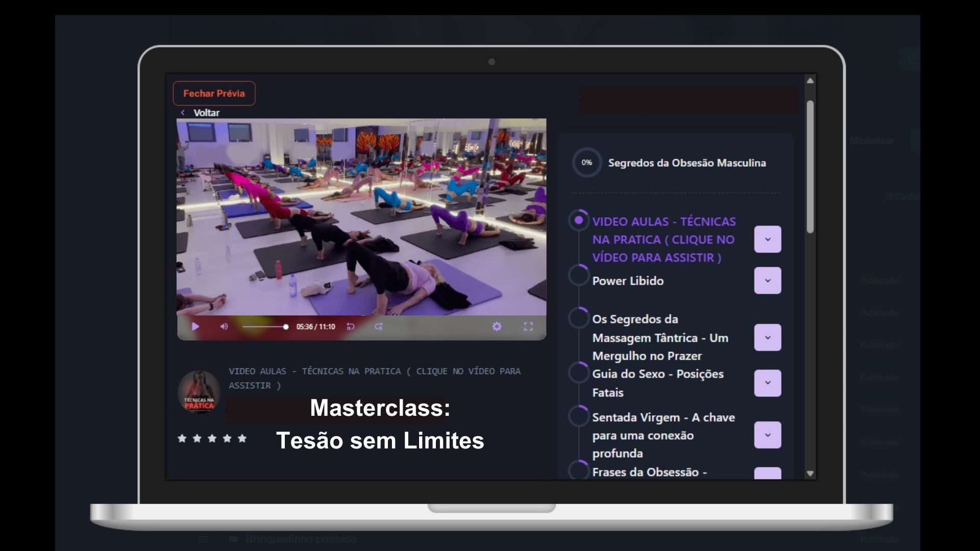Enter fullscreen video mode

click(528, 327)
